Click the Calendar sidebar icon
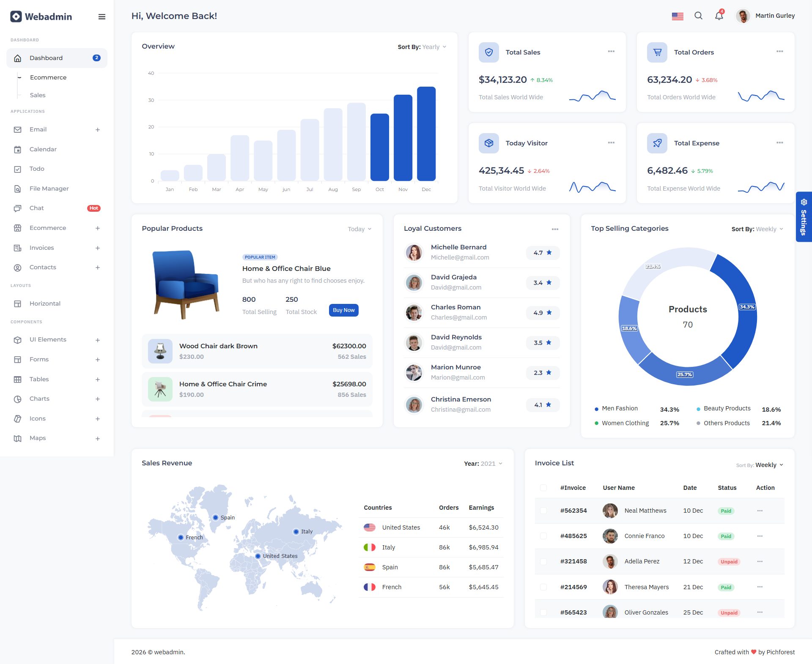Image resolution: width=812 pixels, height=664 pixels. click(17, 150)
